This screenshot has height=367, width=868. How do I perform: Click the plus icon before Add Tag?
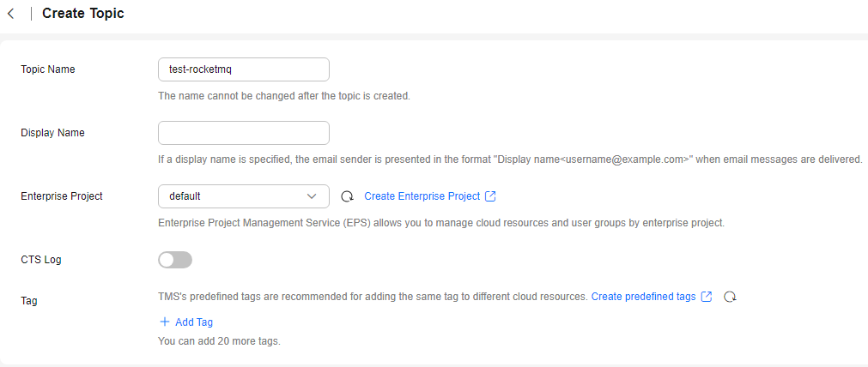click(164, 322)
